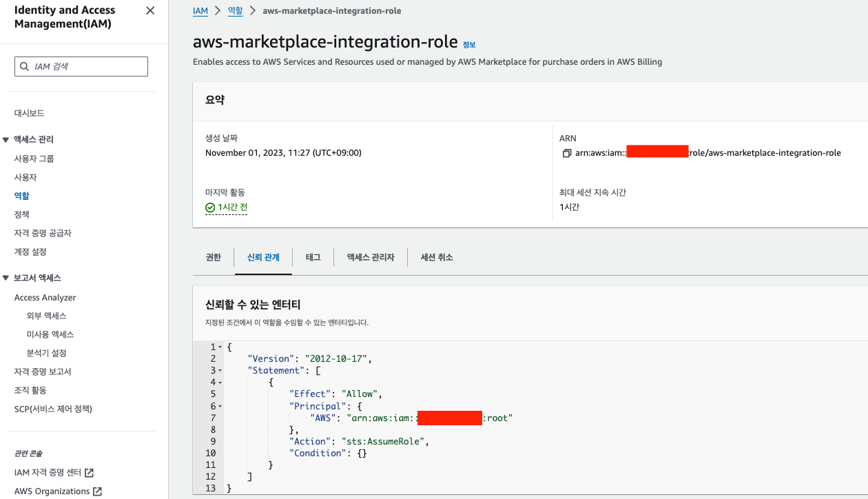Click the 1시간 전 last activity value
Image resolution: width=868 pixels, height=499 pixels.
[232, 207]
